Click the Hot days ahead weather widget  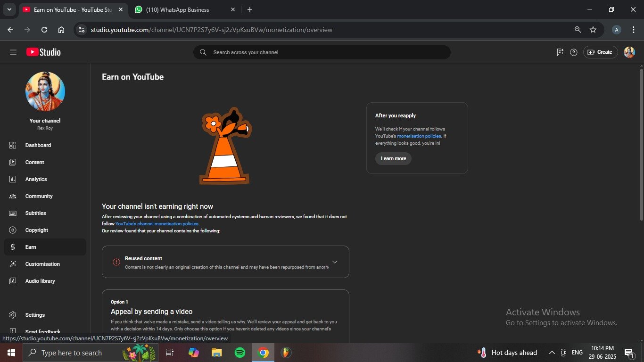point(507,353)
